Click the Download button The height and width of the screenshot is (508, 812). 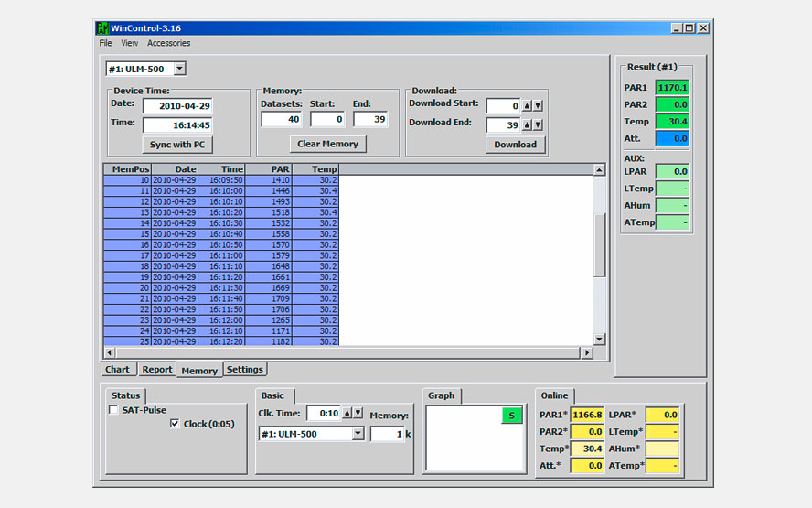(515, 145)
